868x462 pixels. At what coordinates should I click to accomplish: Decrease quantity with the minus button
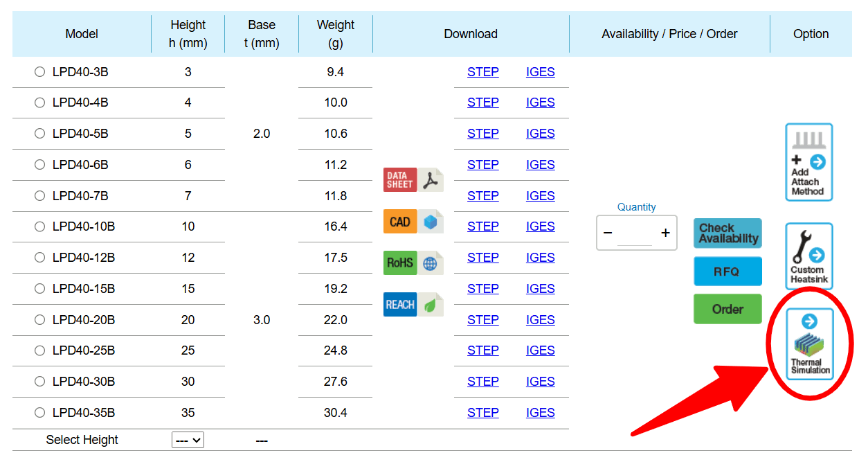[608, 233]
